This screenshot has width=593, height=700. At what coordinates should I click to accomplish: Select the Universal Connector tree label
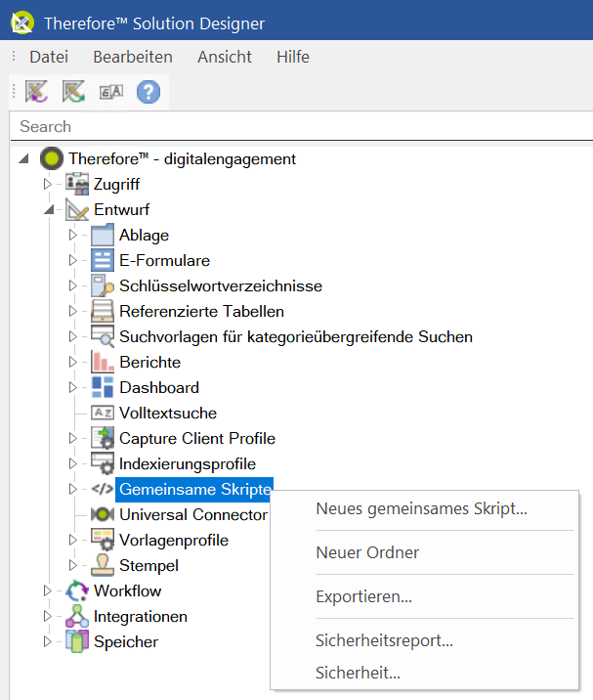point(193,514)
